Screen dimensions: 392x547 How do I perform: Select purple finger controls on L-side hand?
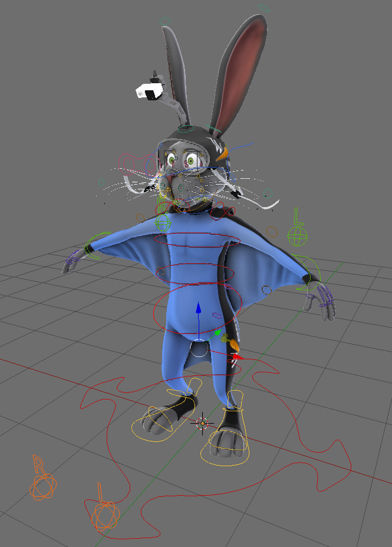pyautogui.click(x=321, y=296)
